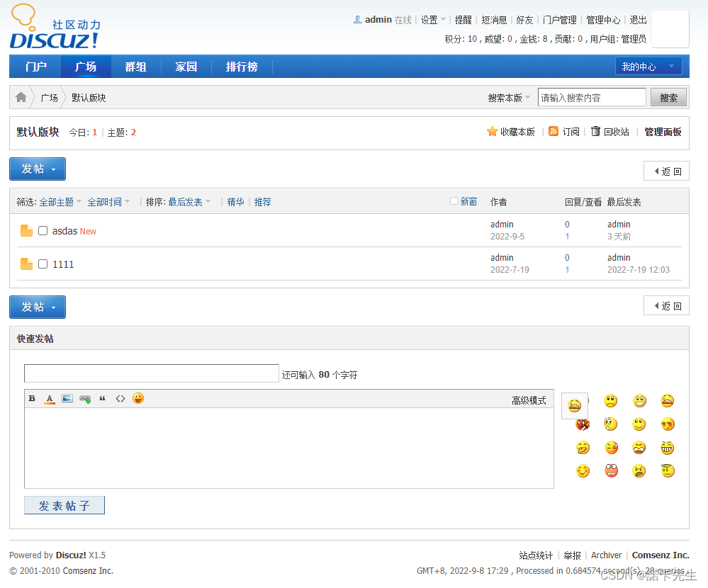Switch editor to 高级模式

(x=529, y=400)
